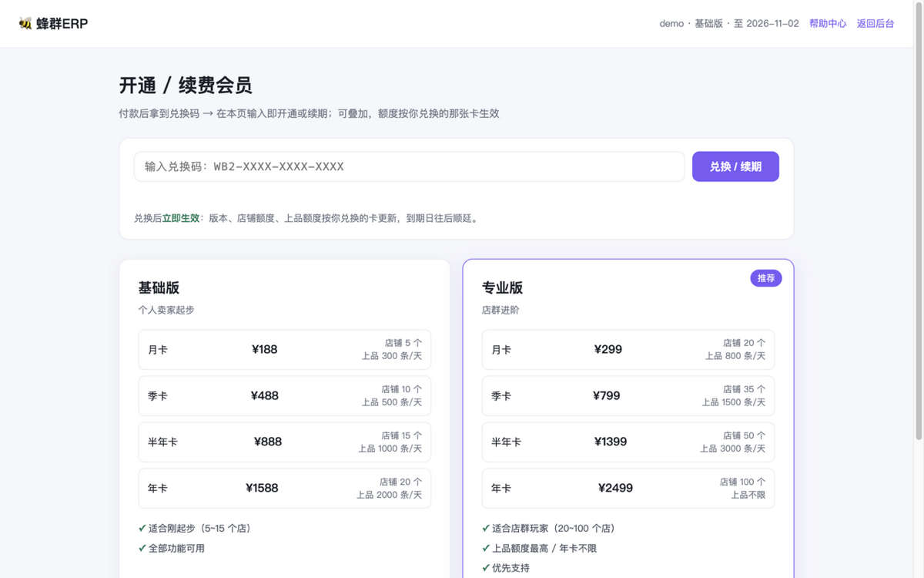
Task: Select the 专业版 半年卡 ¥1399 row
Action: pos(628,442)
